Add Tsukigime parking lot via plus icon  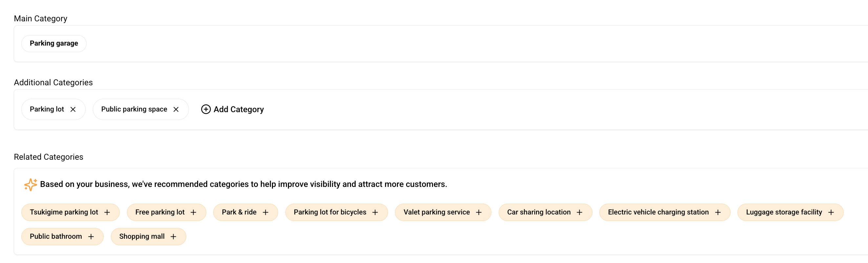[107, 212]
